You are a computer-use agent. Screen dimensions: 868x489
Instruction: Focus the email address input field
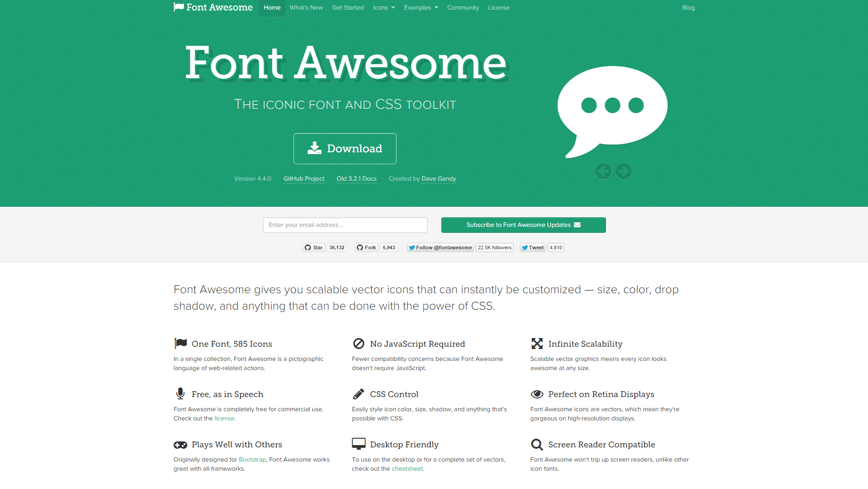pos(345,225)
